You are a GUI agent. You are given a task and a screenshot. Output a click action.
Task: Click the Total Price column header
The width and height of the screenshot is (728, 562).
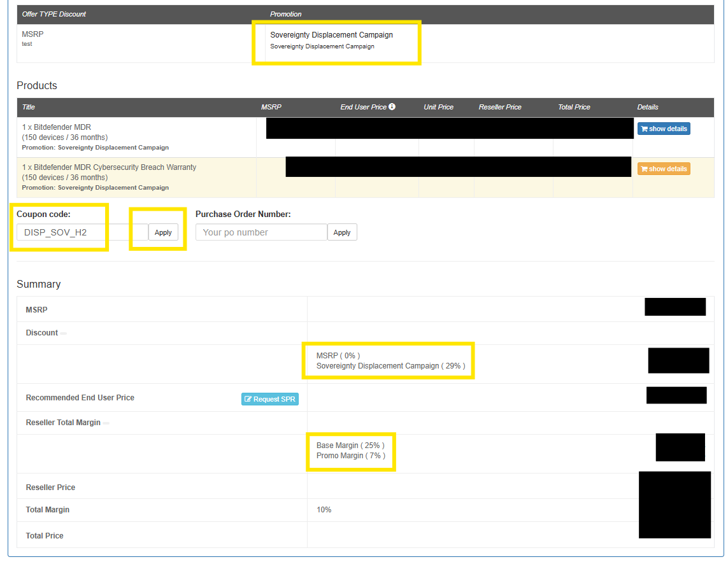pyautogui.click(x=574, y=107)
